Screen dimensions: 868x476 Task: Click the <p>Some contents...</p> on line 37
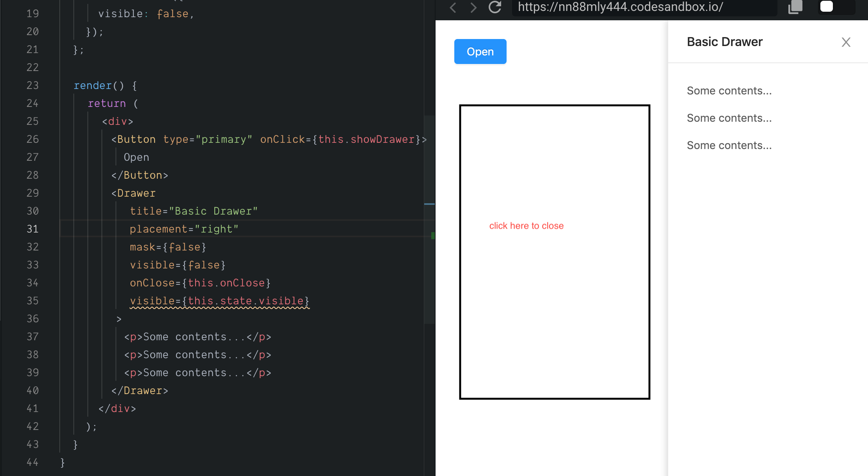click(x=197, y=337)
